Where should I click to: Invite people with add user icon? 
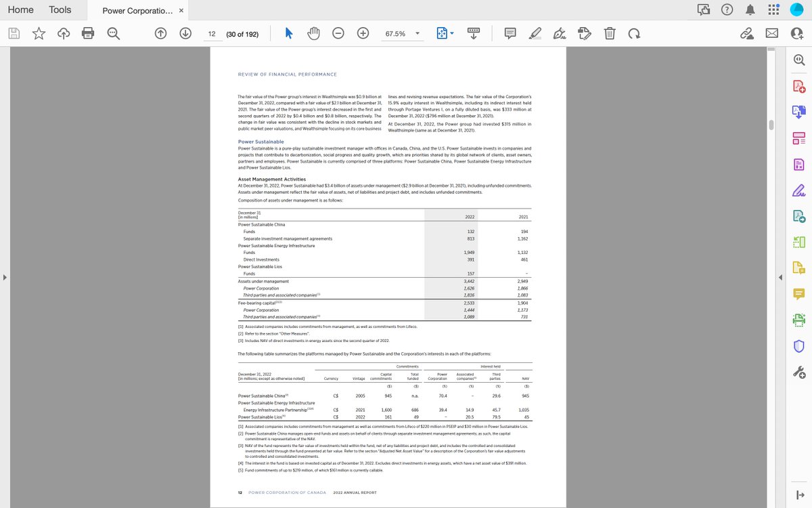point(796,33)
